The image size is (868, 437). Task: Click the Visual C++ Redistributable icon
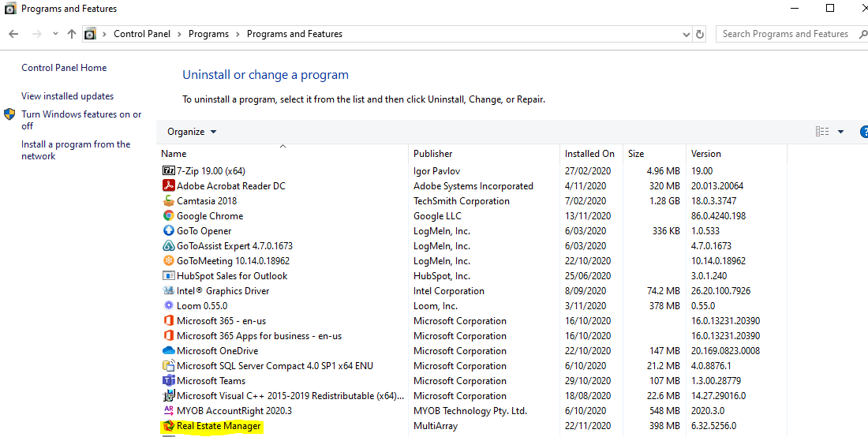(168, 395)
